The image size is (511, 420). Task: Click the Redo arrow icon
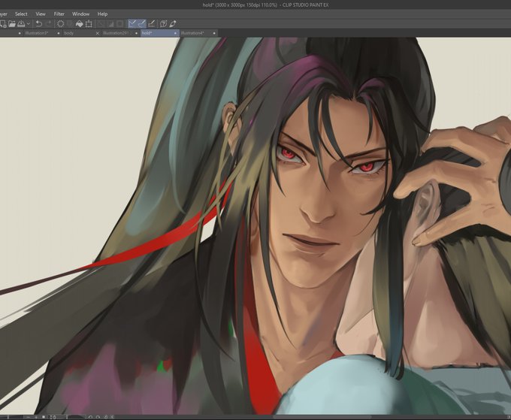click(x=49, y=24)
